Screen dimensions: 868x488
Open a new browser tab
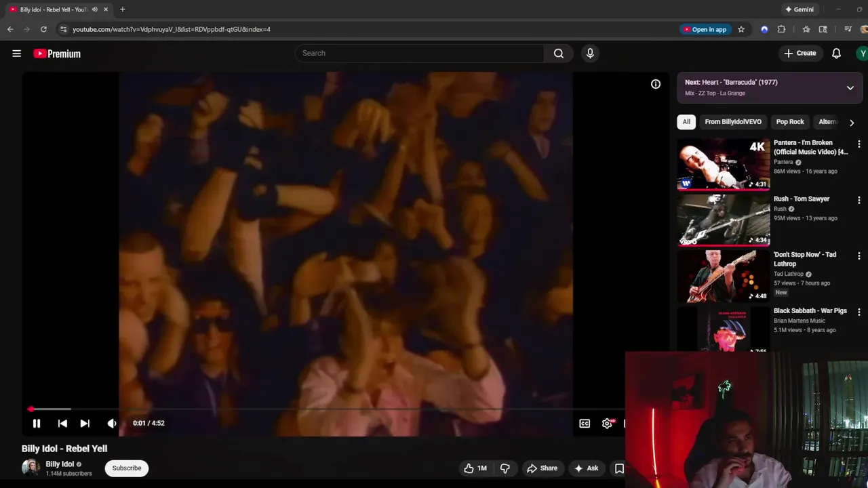tap(123, 9)
